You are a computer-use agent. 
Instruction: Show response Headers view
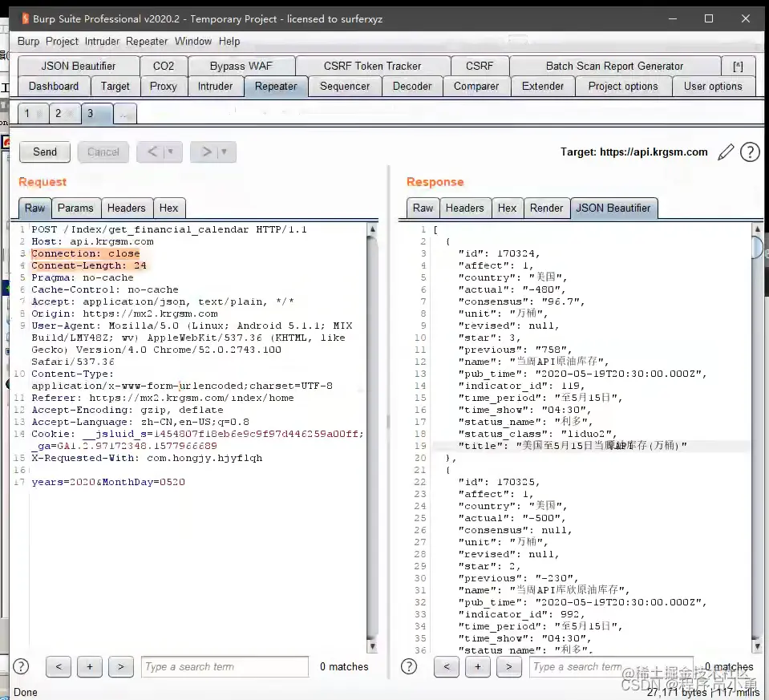click(x=464, y=208)
